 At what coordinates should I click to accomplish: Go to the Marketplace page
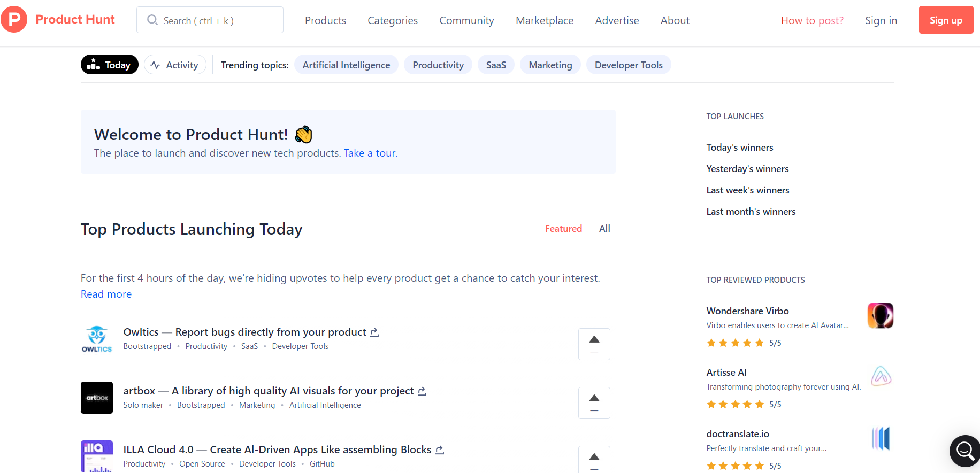545,20
